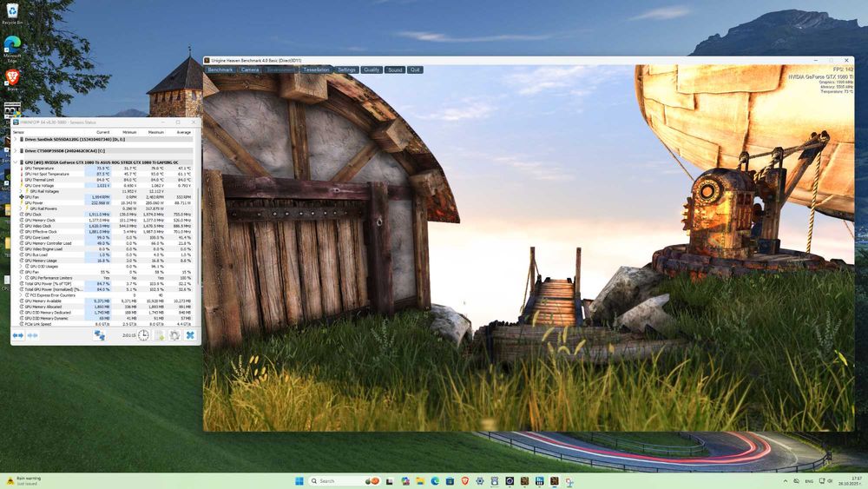The width and height of the screenshot is (868, 489).
Task: Click HWiNFO expand-view blue arrows button
Action: (17, 335)
